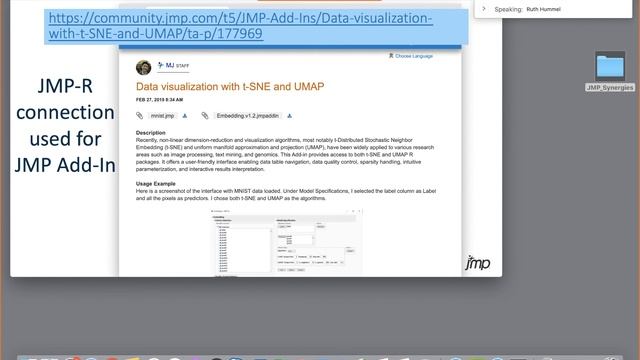Open the article title Data visualization with t-SNE and UMAP

(230, 87)
